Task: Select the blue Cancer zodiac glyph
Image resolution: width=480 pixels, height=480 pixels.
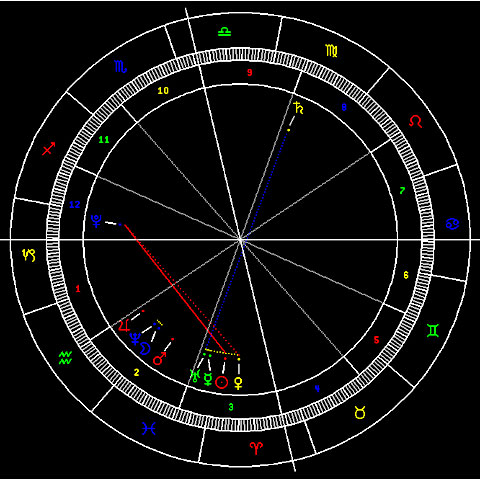Action: click(x=452, y=224)
